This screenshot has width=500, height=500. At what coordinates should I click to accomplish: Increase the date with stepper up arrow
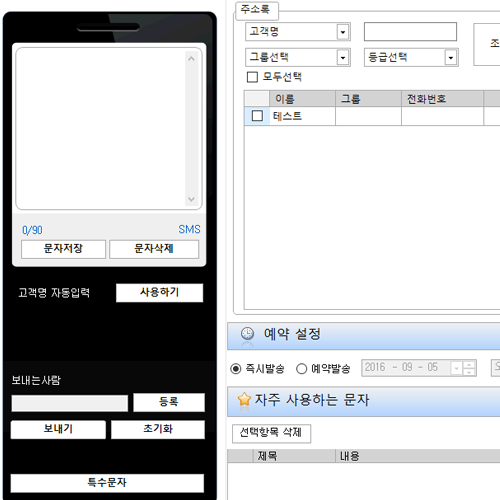tap(469, 365)
